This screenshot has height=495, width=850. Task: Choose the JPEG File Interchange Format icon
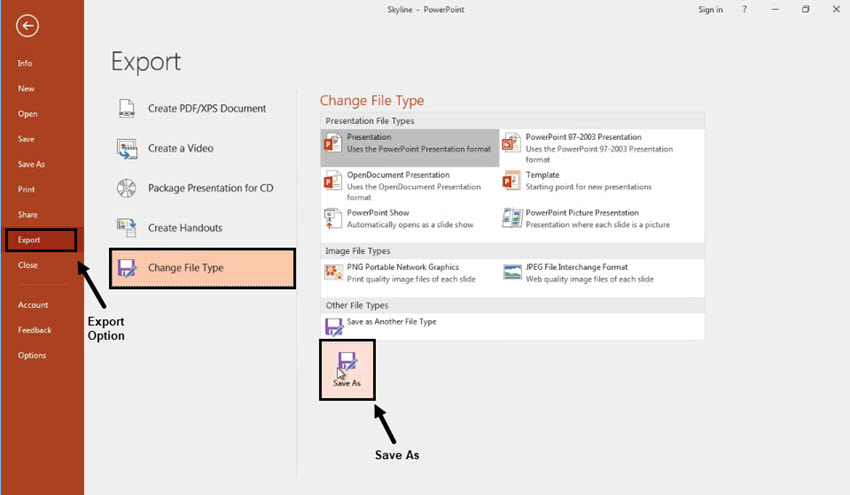click(512, 272)
